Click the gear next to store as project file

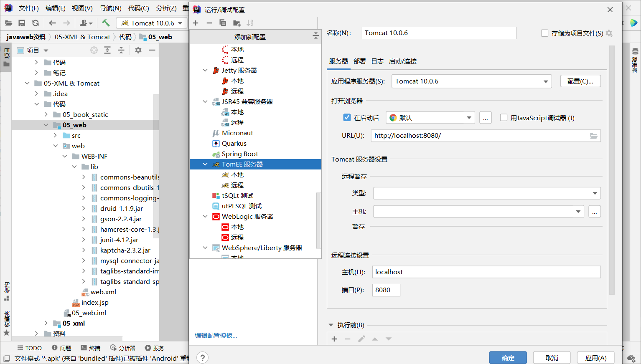[x=609, y=33]
